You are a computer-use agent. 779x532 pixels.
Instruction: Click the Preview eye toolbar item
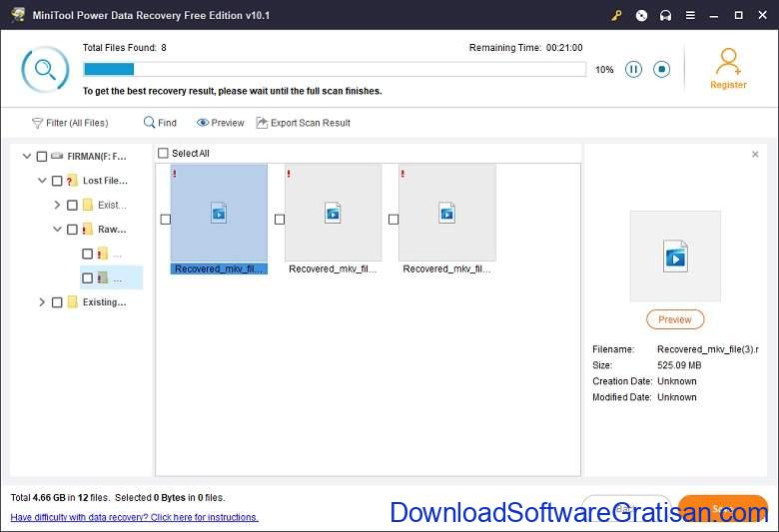pyautogui.click(x=220, y=123)
